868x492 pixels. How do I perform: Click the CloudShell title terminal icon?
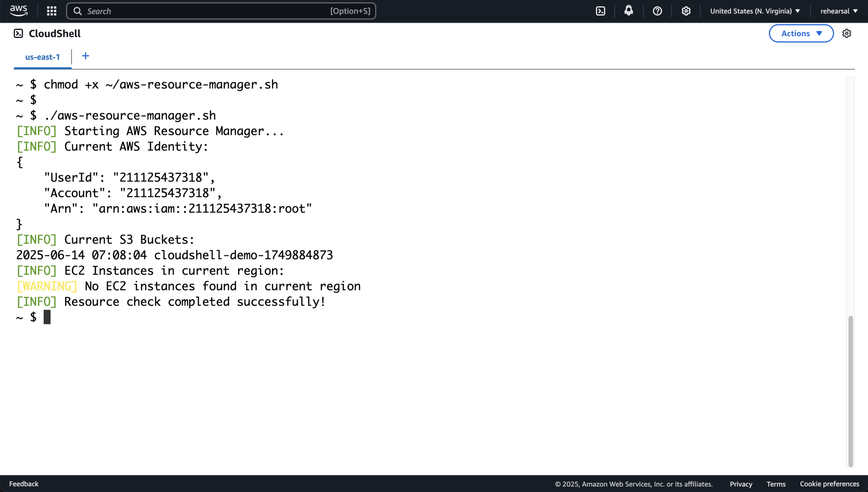18,34
